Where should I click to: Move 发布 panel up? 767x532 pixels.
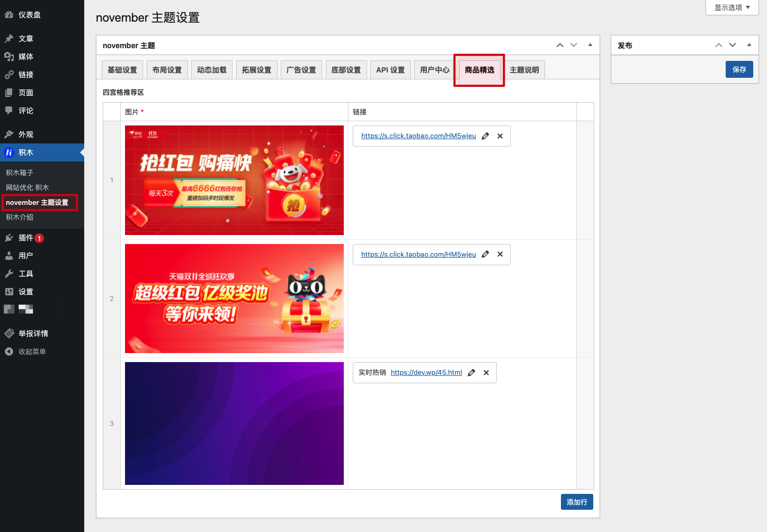pos(719,46)
